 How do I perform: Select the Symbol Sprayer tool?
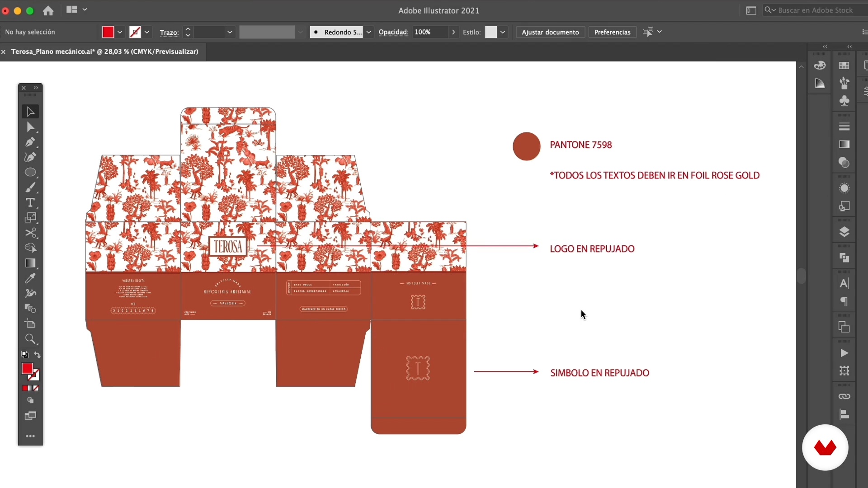coord(30,293)
